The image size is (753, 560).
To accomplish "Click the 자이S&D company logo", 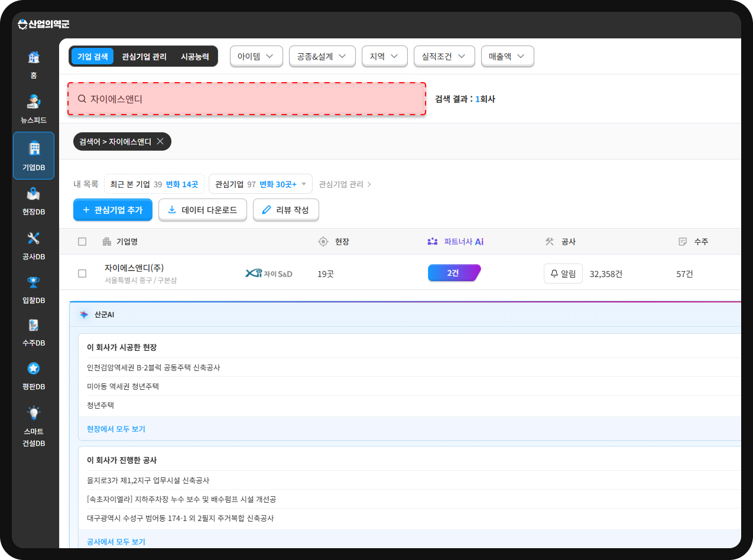I will pyautogui.click(x=269, y=274).
